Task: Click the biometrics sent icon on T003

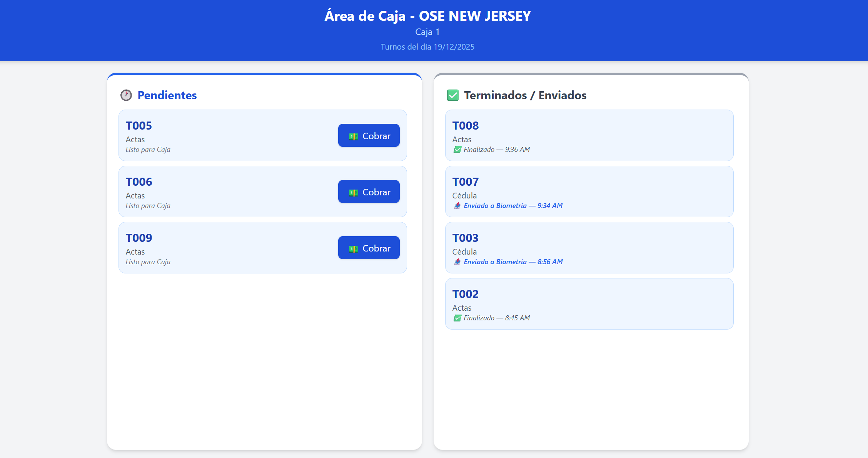Action: (457, 262)
